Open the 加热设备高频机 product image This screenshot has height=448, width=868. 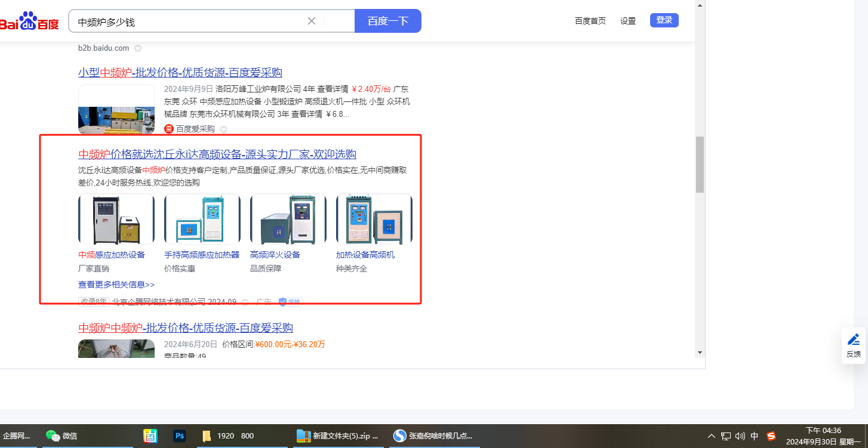[374, 219]
